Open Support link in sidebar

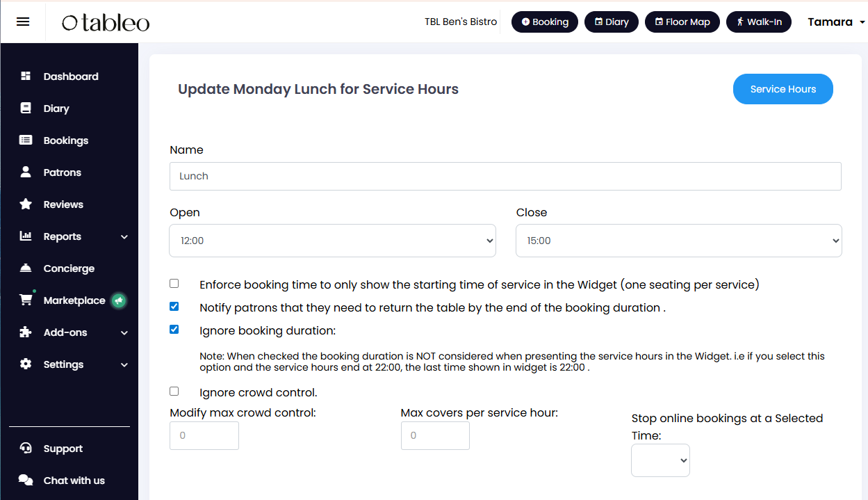(x=63, y=449)
